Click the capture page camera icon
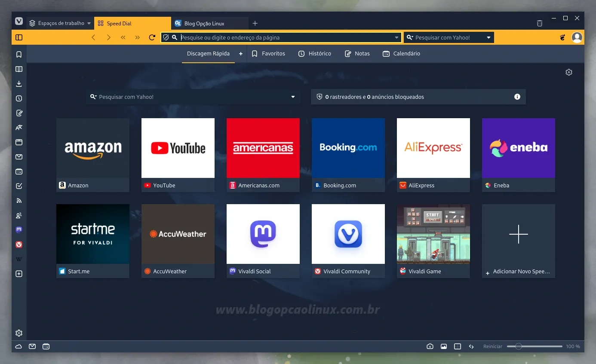 [x=430, y=346]
